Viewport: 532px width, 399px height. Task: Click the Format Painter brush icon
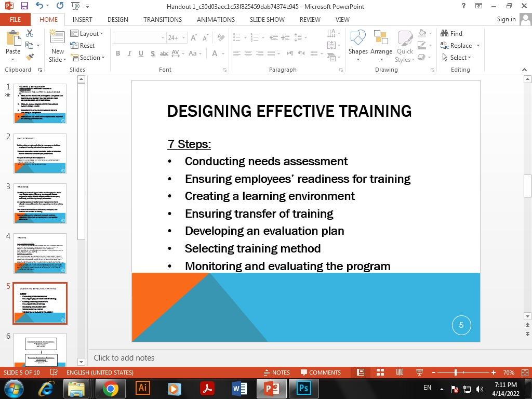30,57
